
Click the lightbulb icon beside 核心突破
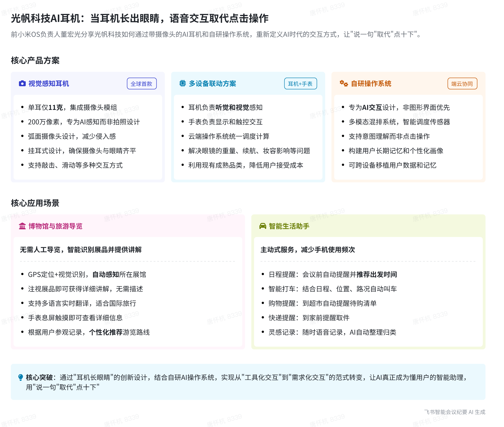pos(21,377)
